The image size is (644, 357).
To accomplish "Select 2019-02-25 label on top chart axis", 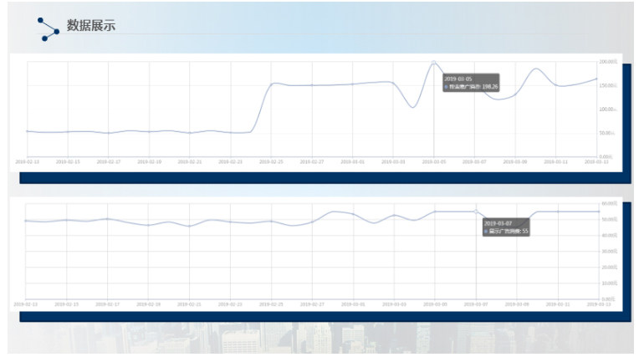I will tap(272, 160).
